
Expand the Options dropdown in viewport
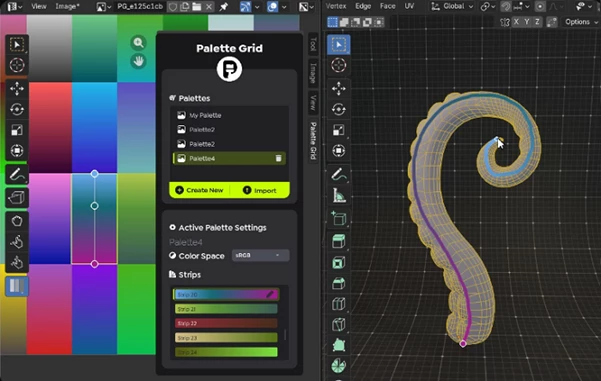580,22
